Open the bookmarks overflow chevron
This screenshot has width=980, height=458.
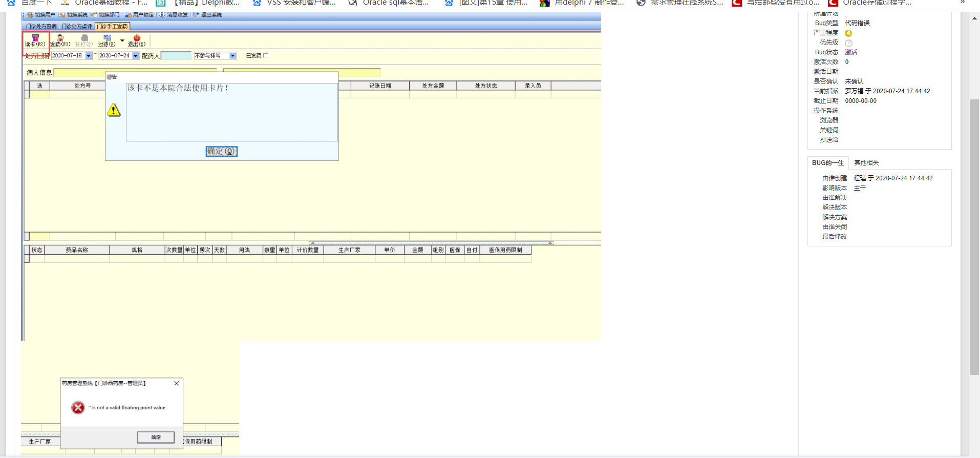click(x=963, y=3)
